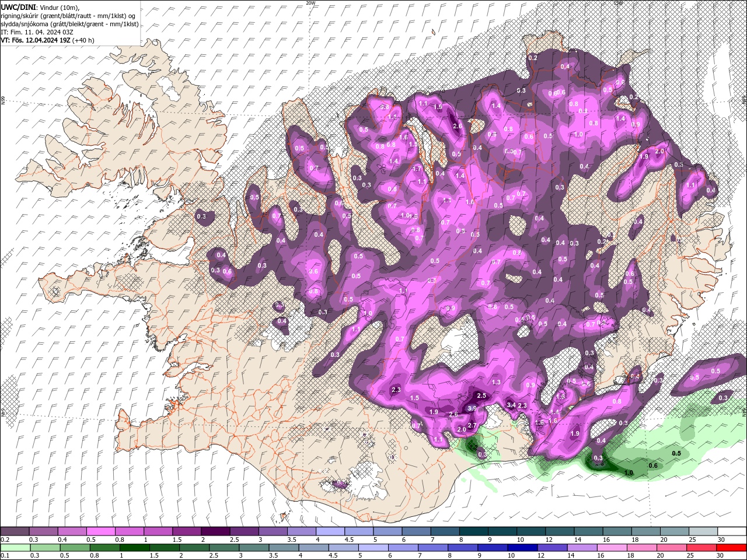Click the snow scale swatch between 1 and 1.5
This screenshot has height=560, width=747.
(x=158, y=531)
